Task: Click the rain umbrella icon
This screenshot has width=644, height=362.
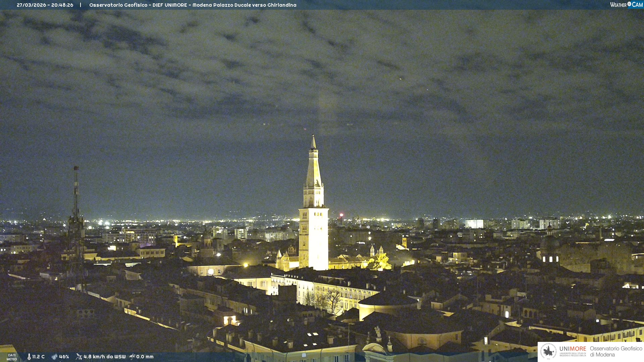Action: pyautogui.click(x=132, y=357)
